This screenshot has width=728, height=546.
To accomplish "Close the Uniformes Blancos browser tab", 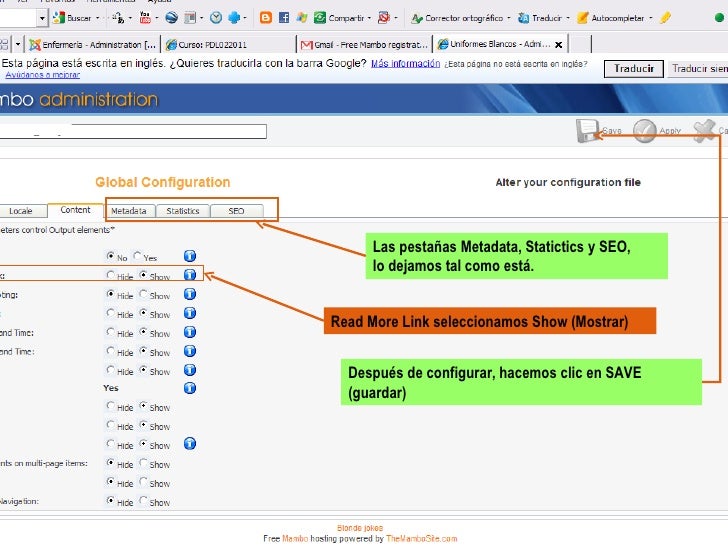I will coord(559,45).
